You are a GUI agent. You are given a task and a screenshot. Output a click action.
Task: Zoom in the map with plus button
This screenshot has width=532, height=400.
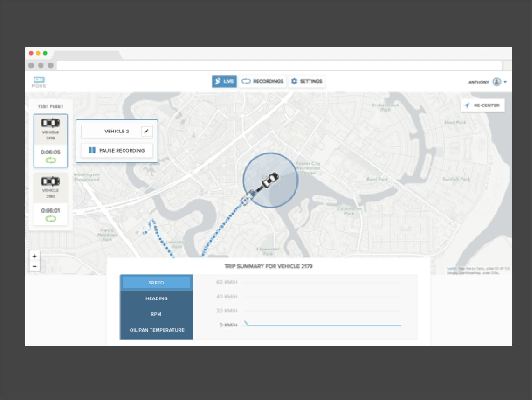(35, 256)
